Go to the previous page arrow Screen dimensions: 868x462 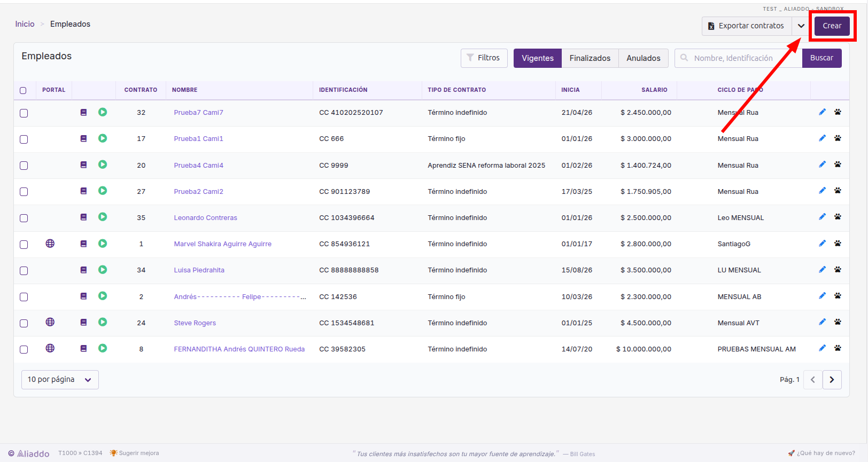pos(813,380)
